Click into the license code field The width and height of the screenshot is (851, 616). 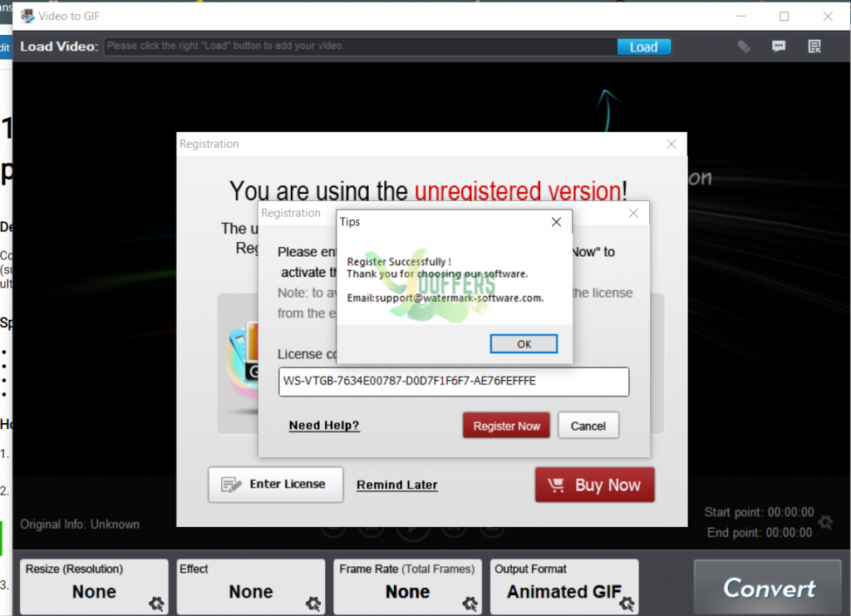(454, 382)
